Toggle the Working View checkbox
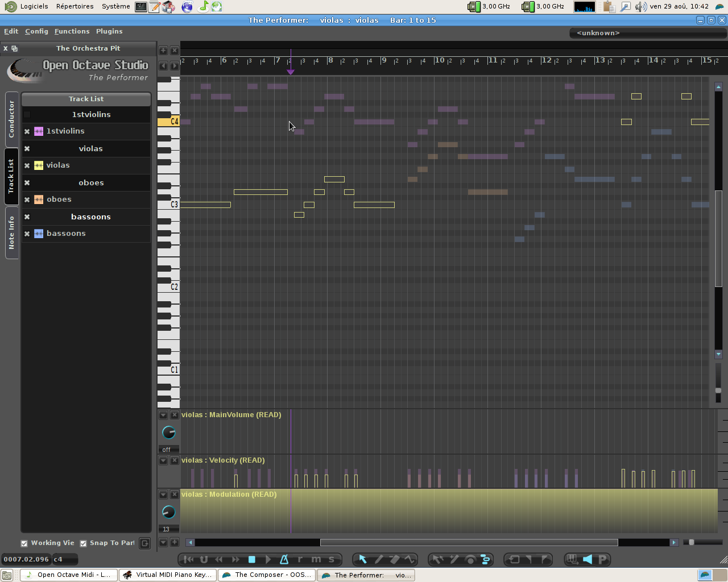The height and width of the screenshot is (582, 728). [24, 543]
